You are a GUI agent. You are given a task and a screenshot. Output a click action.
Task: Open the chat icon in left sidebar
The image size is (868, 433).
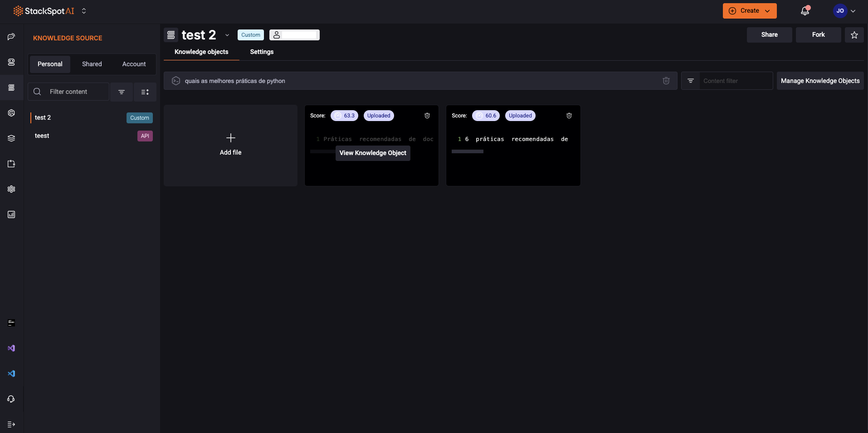11,37
